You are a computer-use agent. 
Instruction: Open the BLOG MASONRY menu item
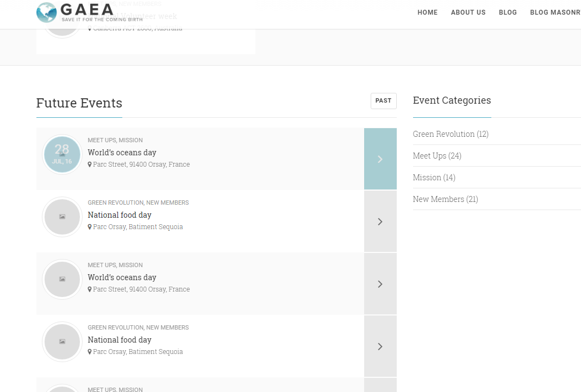click(x=555, y=12)
